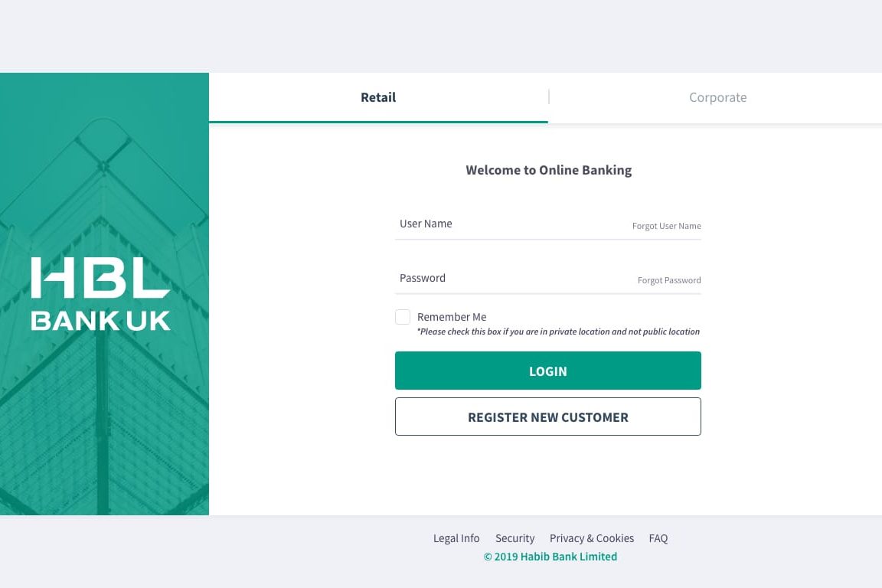Enable the Remember Me checkbox
882x588 pixels.
coord(402,316)
